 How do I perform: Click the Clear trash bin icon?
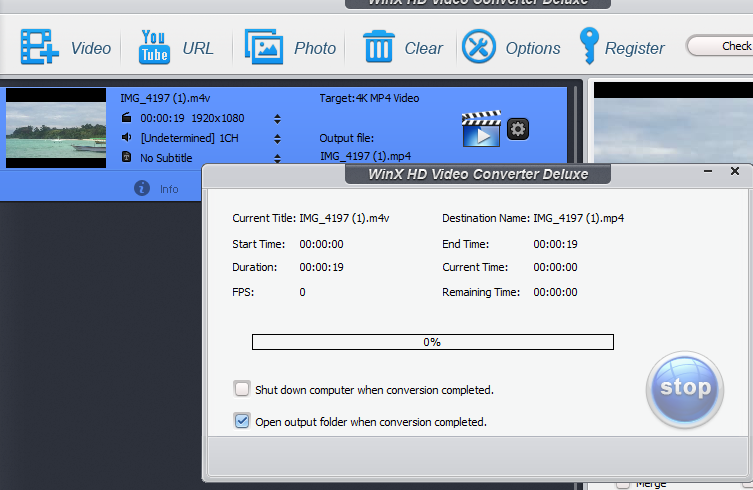click(379, 47)
